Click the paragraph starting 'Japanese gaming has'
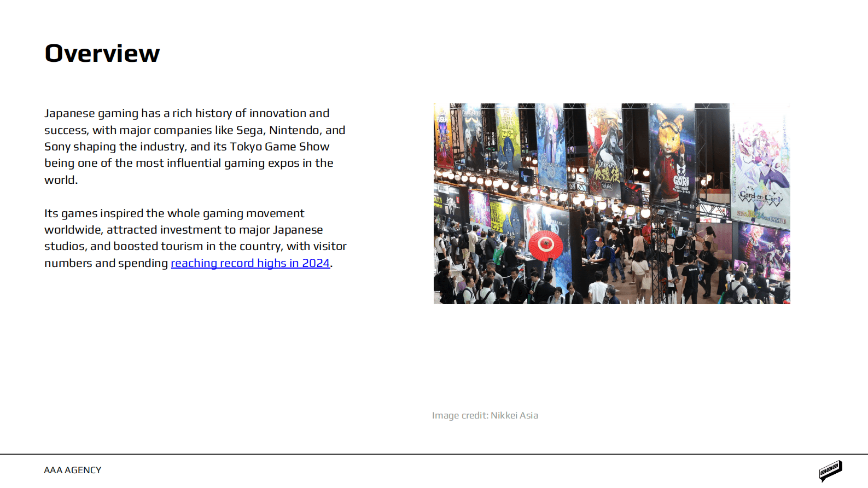 point(194,146)
